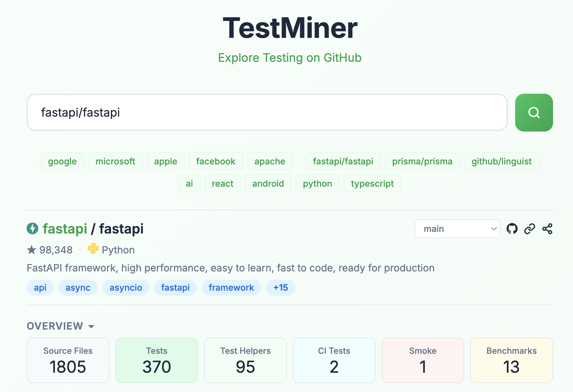Click the framework topic tag
573x392 pixels.
pos(231,288)
